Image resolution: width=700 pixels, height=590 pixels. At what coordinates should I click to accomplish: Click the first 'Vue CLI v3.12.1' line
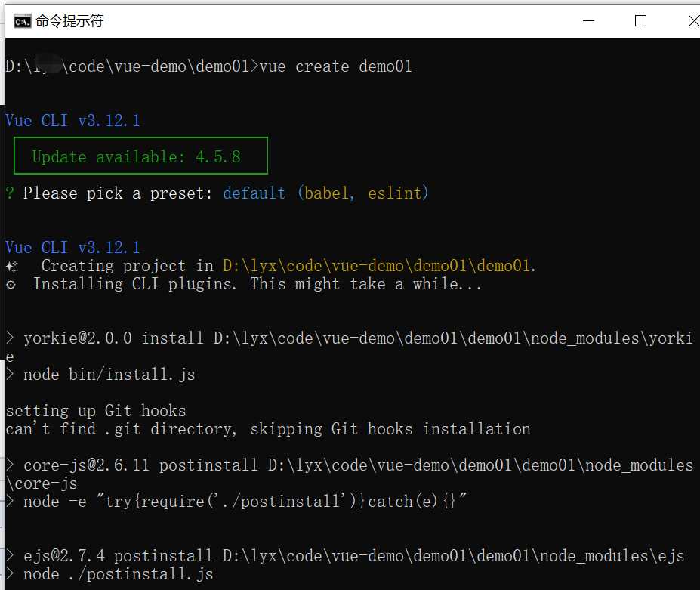pos(72,121)
